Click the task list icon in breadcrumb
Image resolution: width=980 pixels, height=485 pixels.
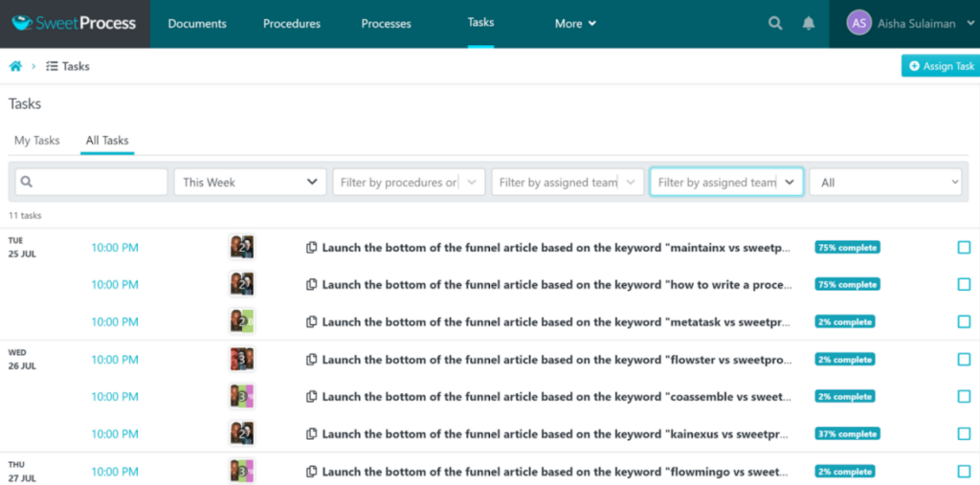(x=53, y=66)
